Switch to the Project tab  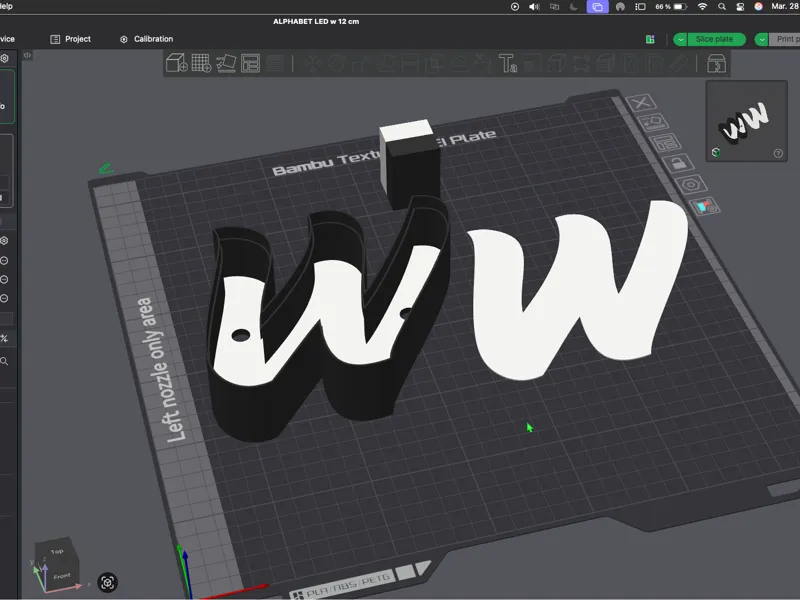[70, 39]
